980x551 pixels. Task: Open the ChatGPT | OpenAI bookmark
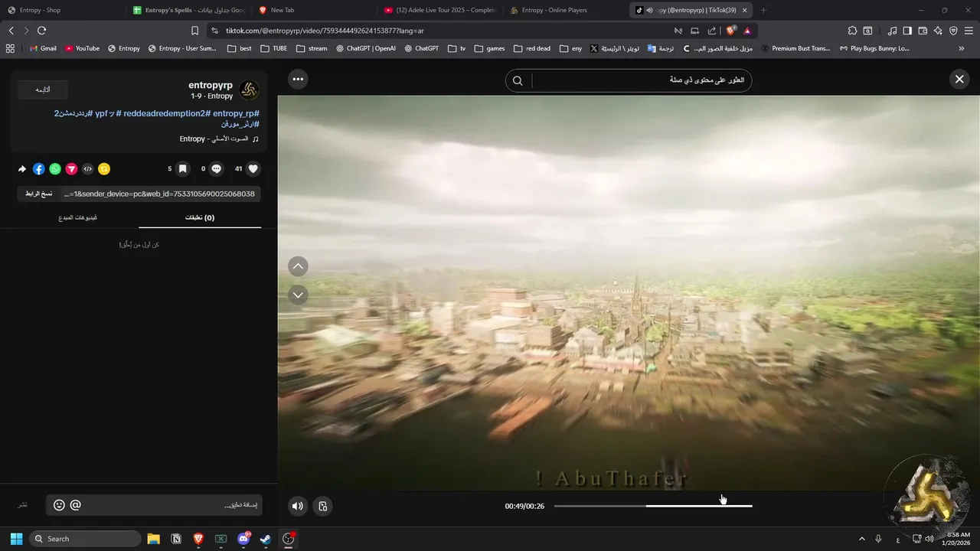pos(366,48)
